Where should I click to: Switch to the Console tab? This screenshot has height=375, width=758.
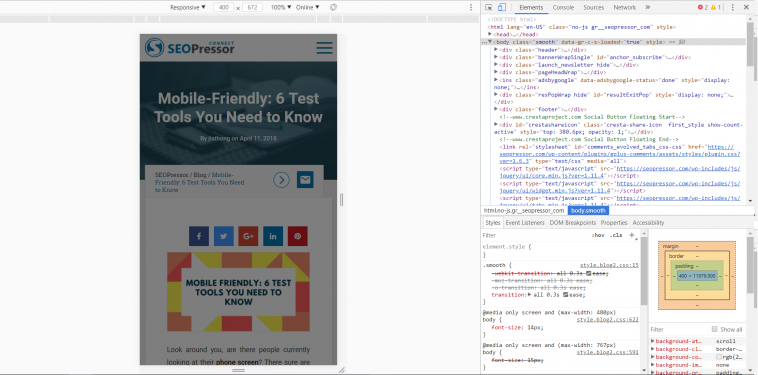pyautogui.click(x=563, y=7)
